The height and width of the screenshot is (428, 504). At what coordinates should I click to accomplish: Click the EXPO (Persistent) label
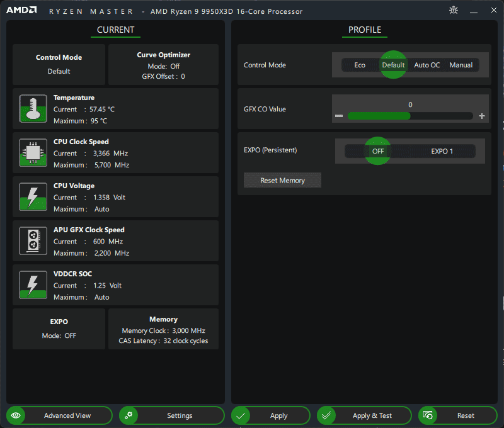[x=270, y=150]
